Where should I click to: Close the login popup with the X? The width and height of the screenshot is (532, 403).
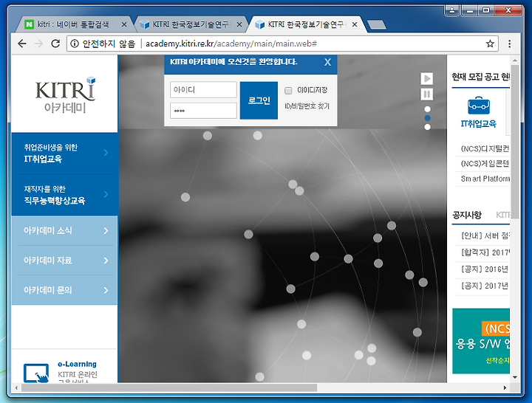click(x=327, y=62)
